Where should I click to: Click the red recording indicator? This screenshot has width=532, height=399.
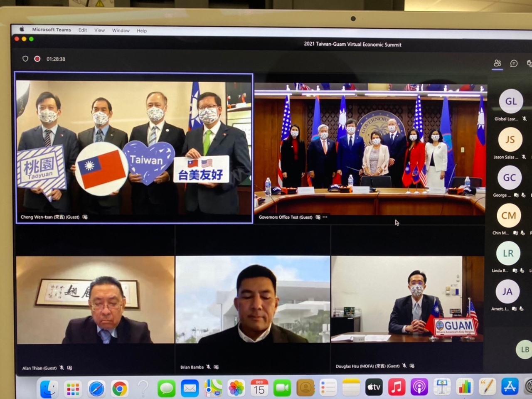click(x=37, y=59)
